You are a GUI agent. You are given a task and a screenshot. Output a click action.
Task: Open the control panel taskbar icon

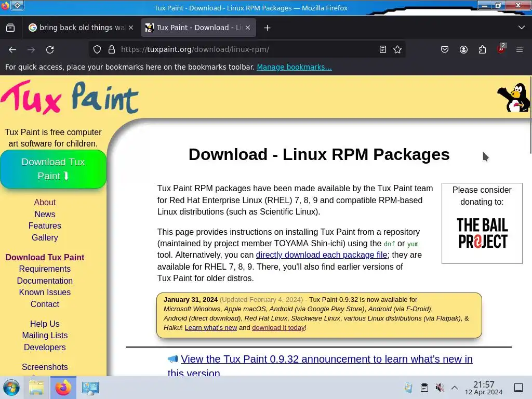(x=90, y=388)
